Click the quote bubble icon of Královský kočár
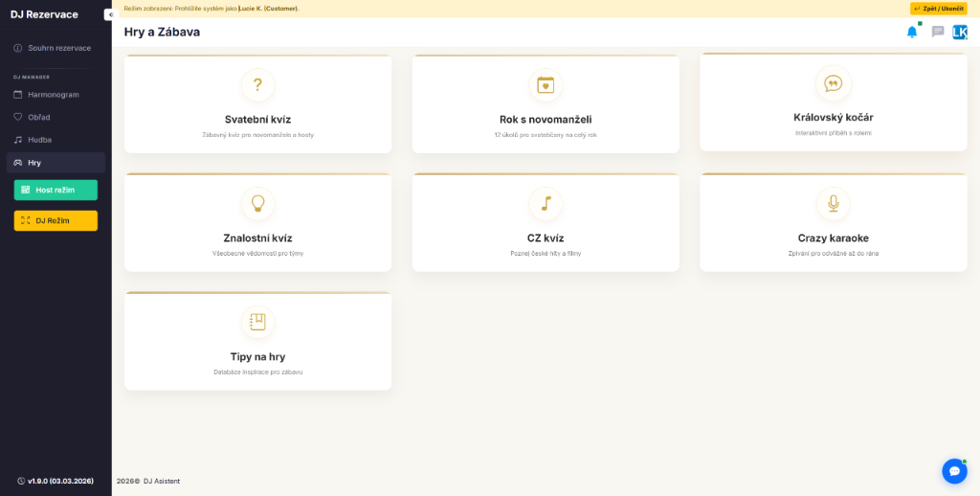 click(834, 83)
